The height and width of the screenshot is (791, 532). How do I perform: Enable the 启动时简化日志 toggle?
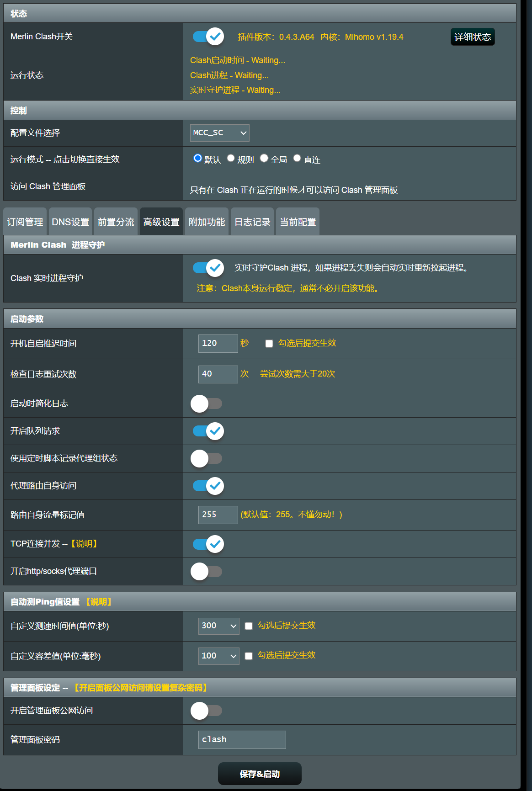[x=206, y=403]
